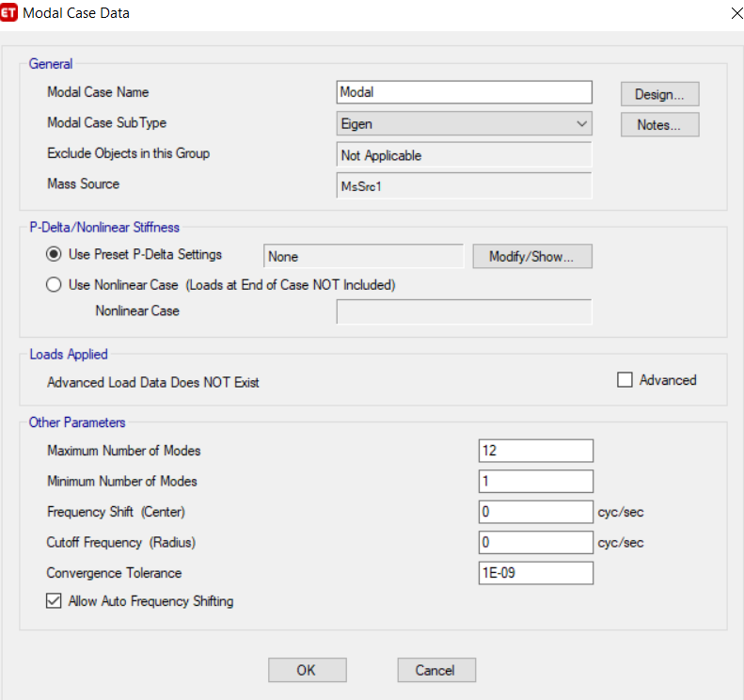The width and height of the screenshot is (744, 700).
Task: Click the Cutoff Frequency Radius field
Action: (x=536, y=543)
